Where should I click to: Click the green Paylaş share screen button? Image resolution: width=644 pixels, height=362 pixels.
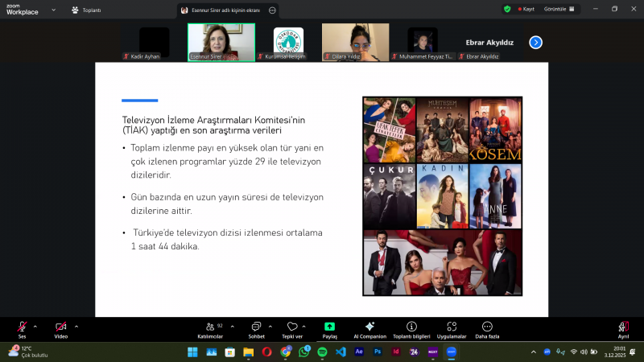pyautogui.click(x=330, y=328)
